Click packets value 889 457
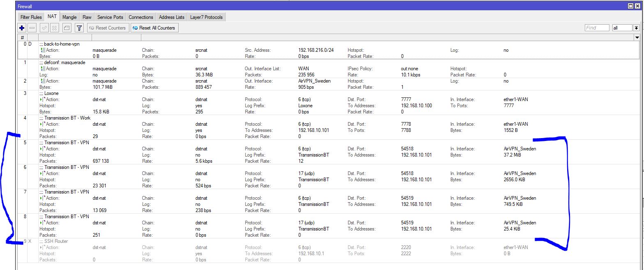Viewport: 644px width, 270px height. pyautogui.click(x=204, y=87)
